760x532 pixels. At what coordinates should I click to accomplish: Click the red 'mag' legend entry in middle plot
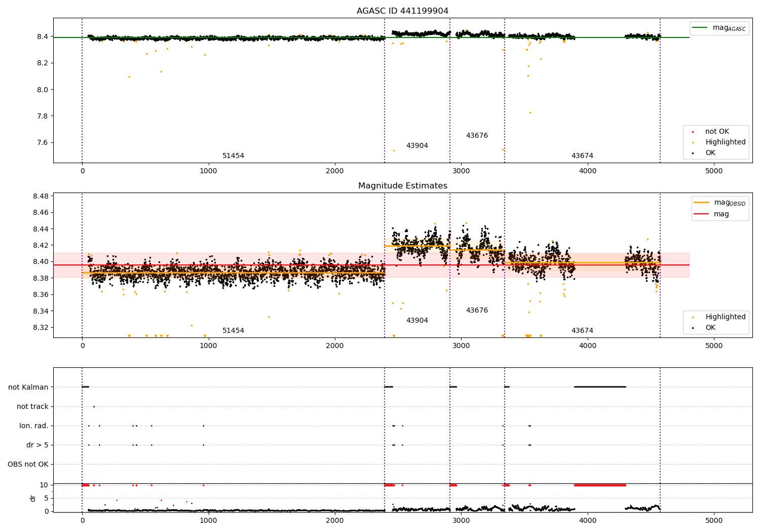click(712, 214)
